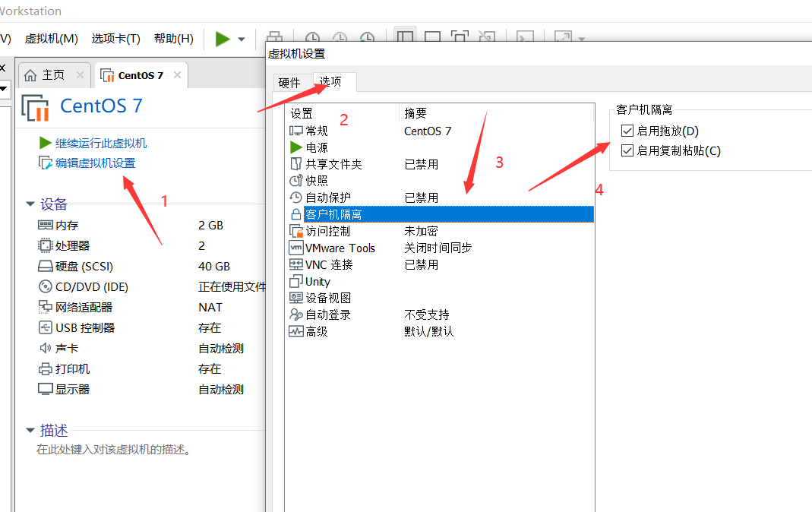Open the 虚拟机(M) menu
The image size is (812, 512).
(51, 38)
